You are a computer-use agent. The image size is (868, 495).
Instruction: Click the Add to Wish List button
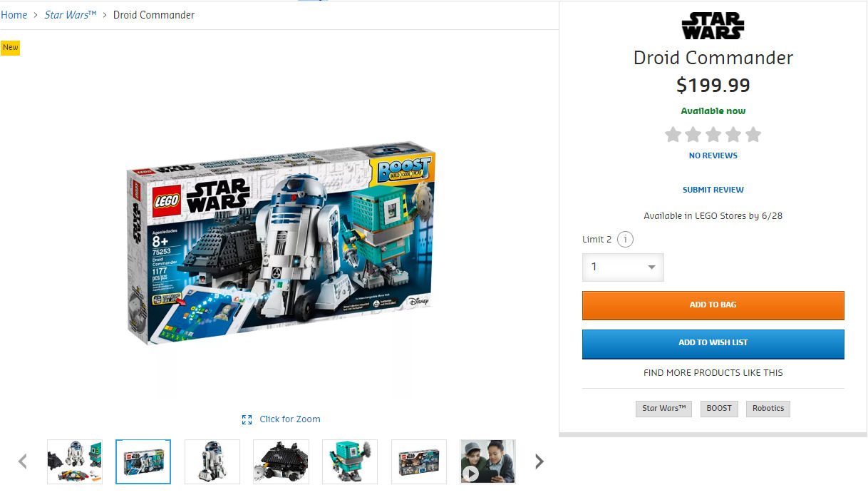coord(713,344)
